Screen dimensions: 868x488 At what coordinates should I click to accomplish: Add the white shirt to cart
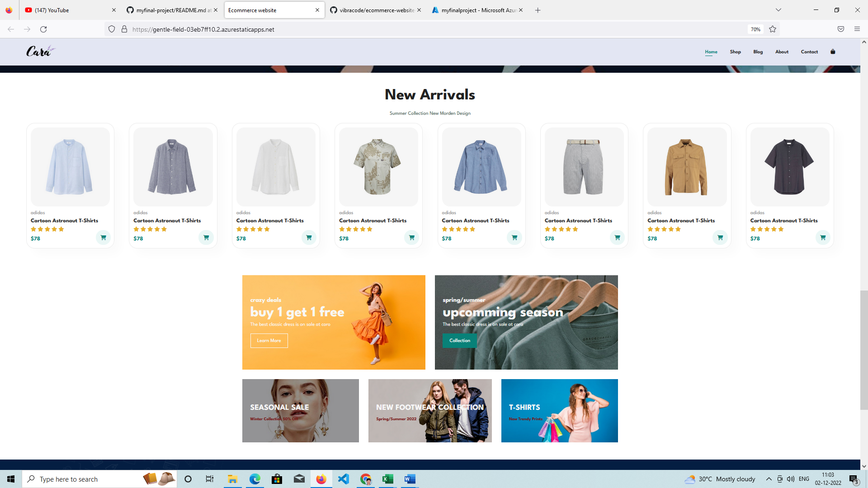click(309, 238)
